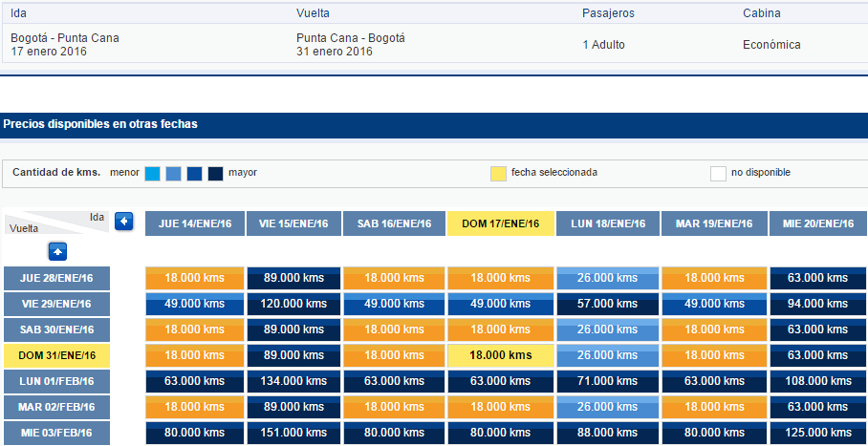Image resolution: width=868 pixels, height=446 pixels.
Task: Select the 134.000 kms fare on LUN 01/FEB
Action: click(x=293, y=381)
